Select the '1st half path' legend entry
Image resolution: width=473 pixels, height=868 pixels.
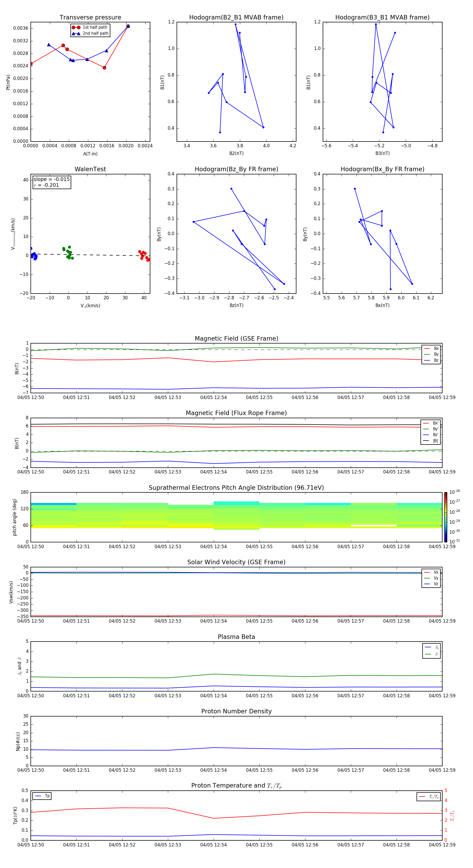click(90, 27)
